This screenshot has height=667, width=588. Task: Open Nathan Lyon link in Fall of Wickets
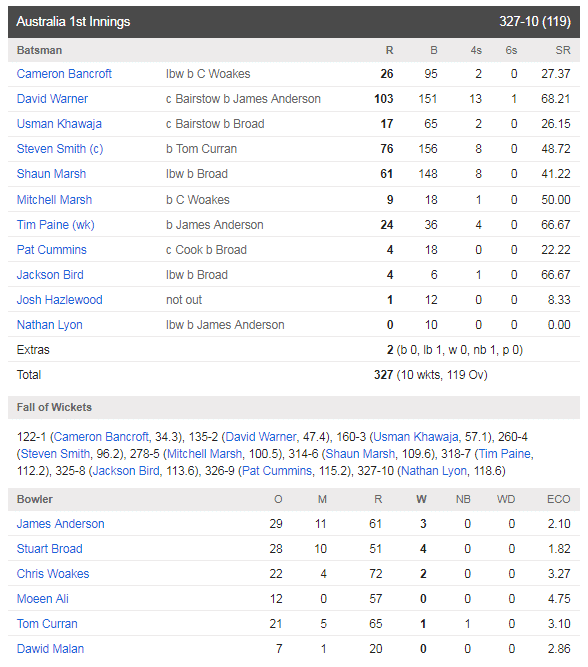[x=434, y=471]
